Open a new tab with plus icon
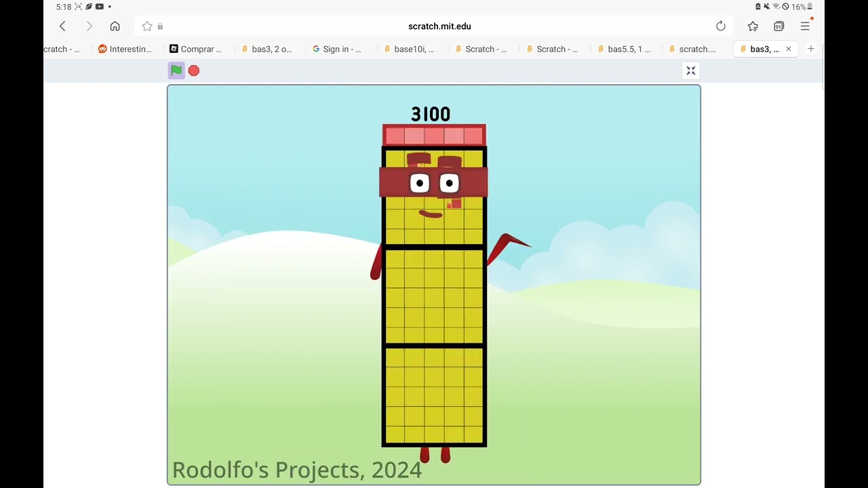 pos(810,49)
